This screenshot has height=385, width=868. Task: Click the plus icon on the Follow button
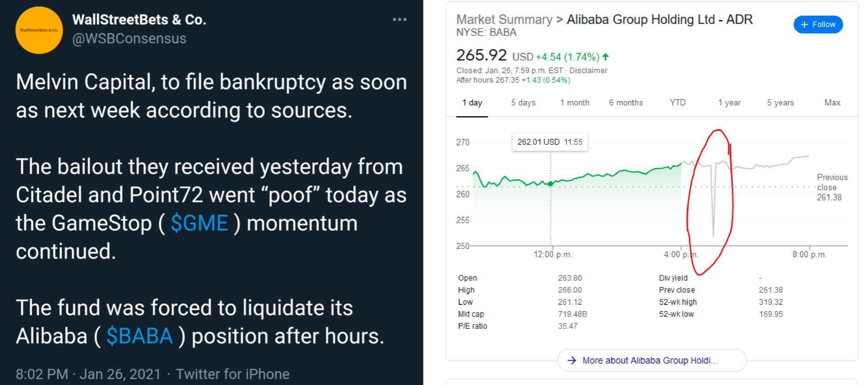tap(804, 24)
